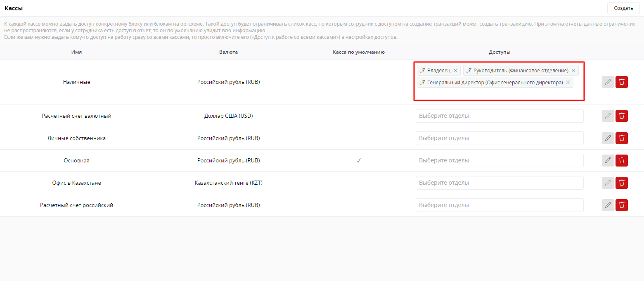
Task: Edit the Офис в Казахстане register
Action: pyautogui.click(x=608, y=183)
